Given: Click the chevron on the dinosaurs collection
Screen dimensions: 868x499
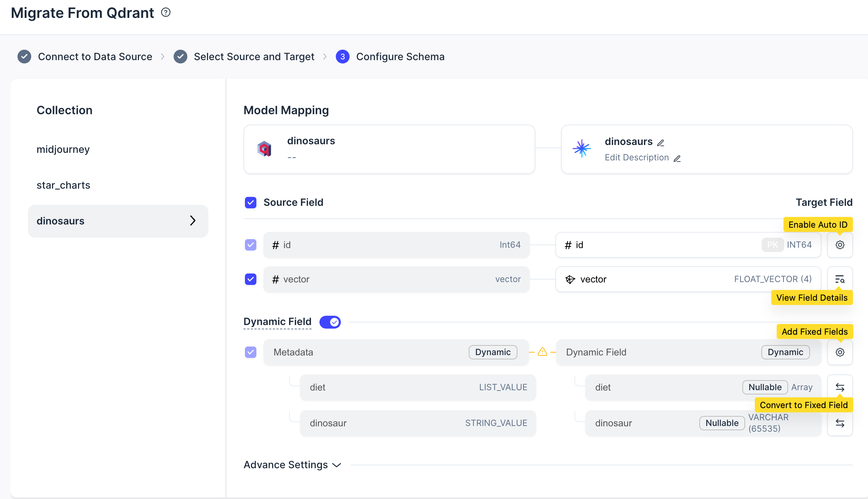Looking at the screenshot, I should [x=193, y=221].
